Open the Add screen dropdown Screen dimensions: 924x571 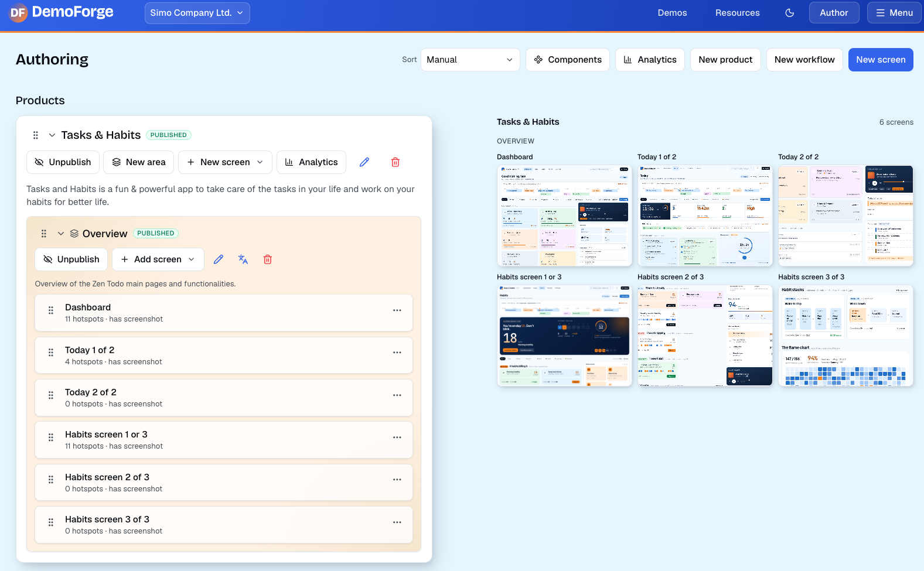click(x=158, y=259)
